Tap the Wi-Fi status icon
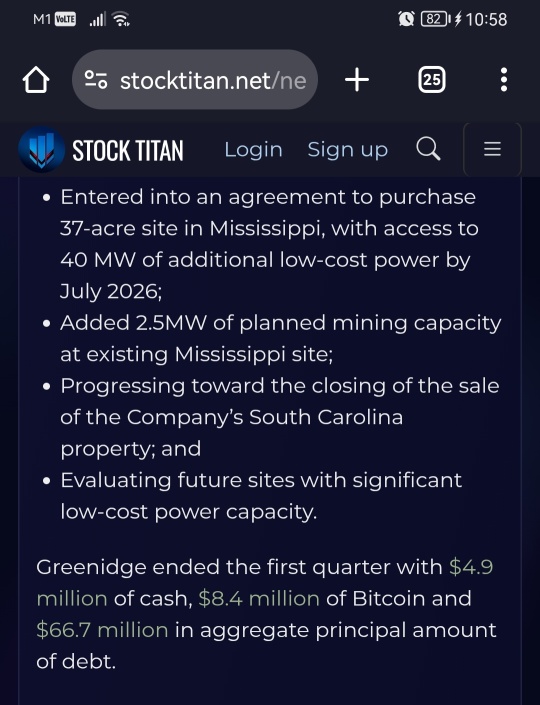 (121, 19)
